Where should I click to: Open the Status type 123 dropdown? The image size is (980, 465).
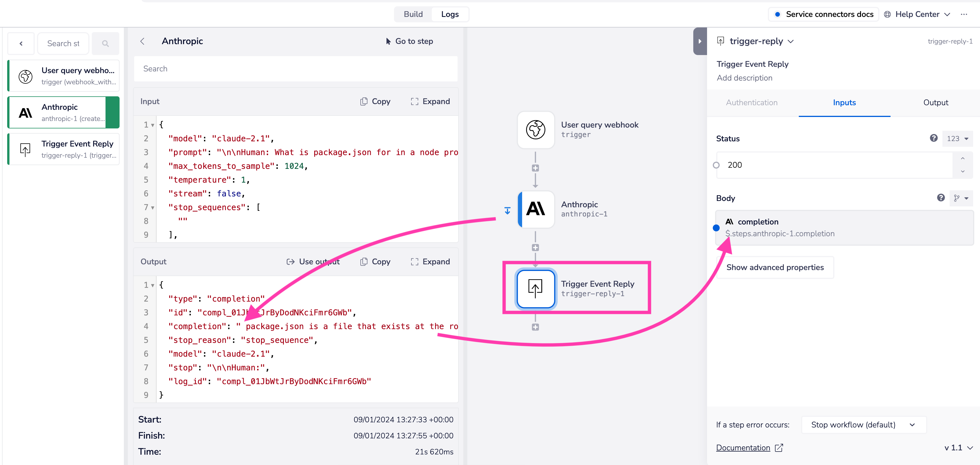tap(957, 138)
